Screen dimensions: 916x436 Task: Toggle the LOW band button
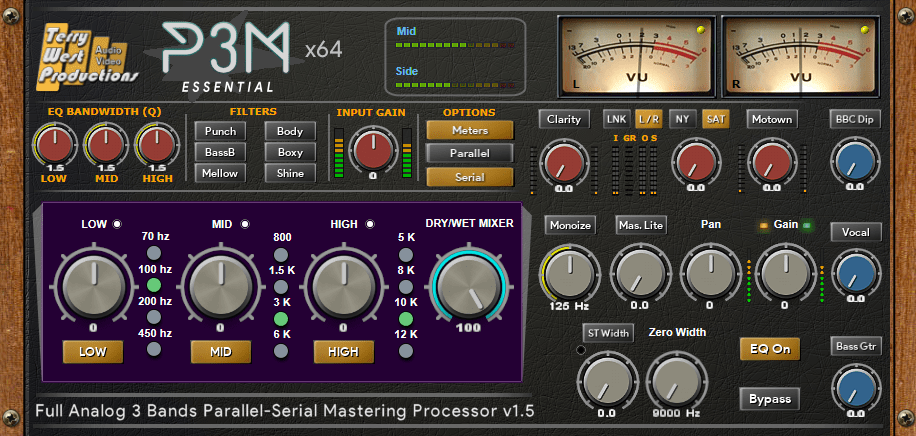[93, 352]
